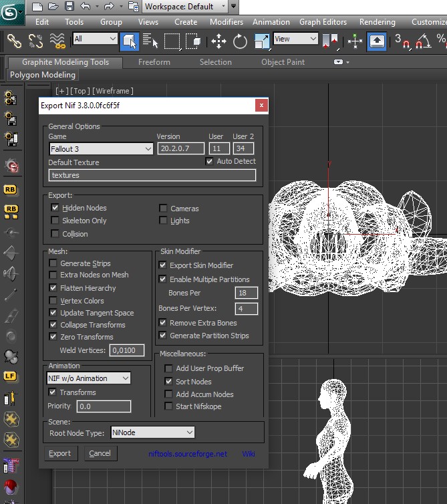Open the Edit menu
The height and width of the screenshot is (504, 447).
click(x=42, y=22)
